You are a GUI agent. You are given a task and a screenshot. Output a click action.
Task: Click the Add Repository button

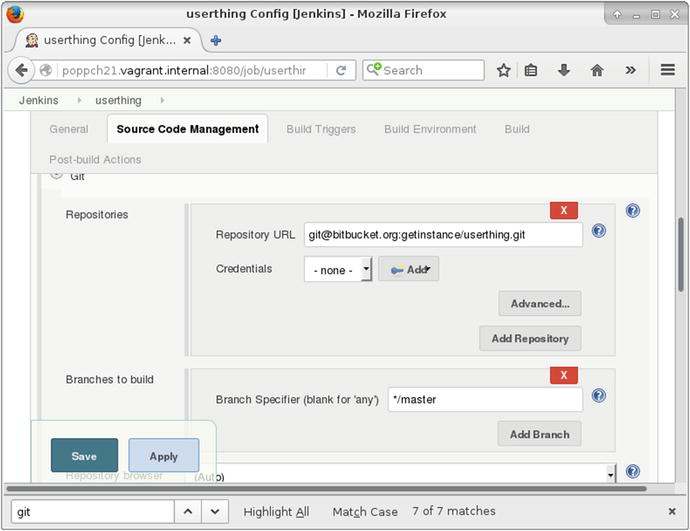click(530, 338)
